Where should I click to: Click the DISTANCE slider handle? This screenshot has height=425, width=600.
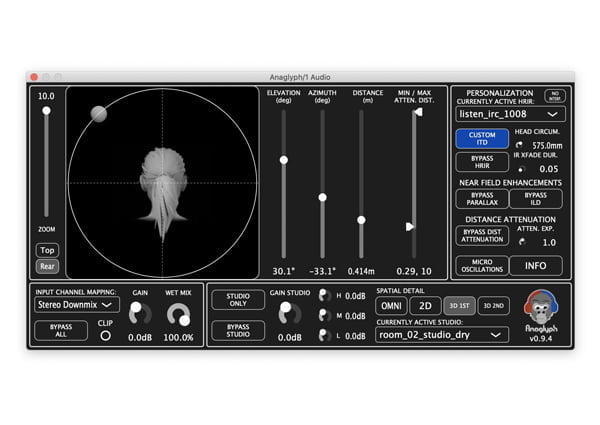coord(361,220)
